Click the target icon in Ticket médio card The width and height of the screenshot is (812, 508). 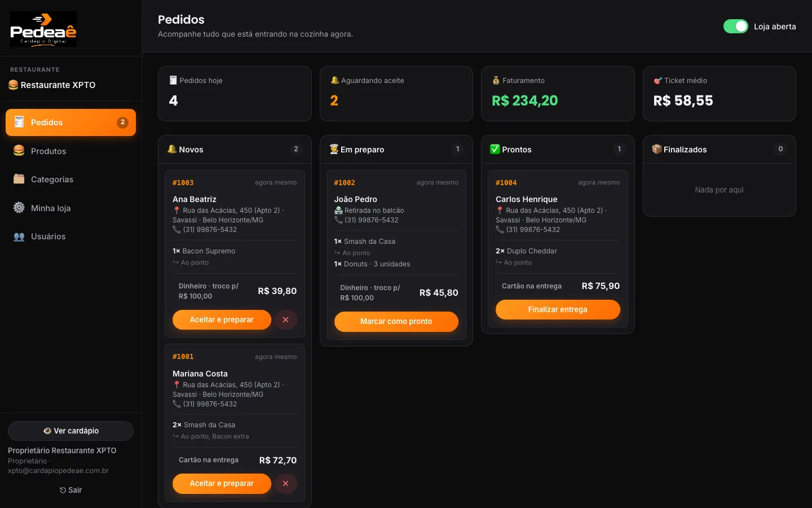pyautogui.click(x=657, y=80)
